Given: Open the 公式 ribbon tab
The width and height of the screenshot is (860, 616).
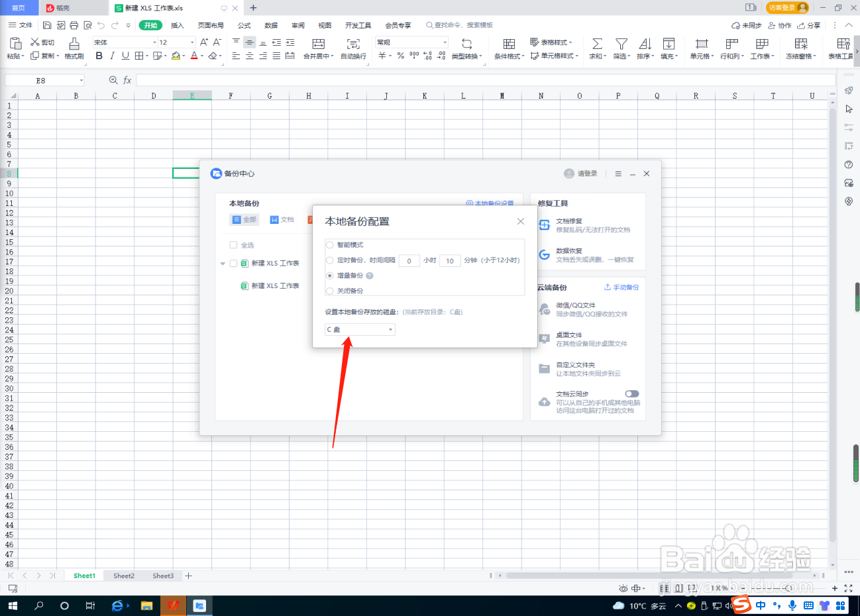Looking at the screenshot, I should pyautogui.click(x=244, y=25).
